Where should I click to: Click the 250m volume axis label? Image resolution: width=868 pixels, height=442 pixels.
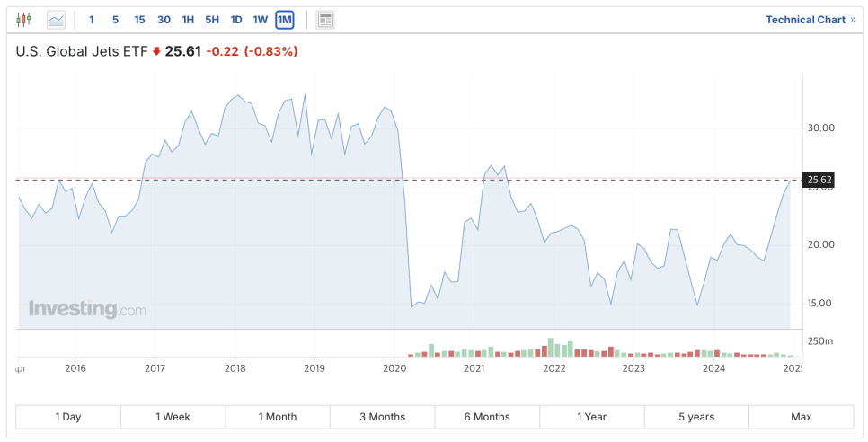(x=820, y=341)
